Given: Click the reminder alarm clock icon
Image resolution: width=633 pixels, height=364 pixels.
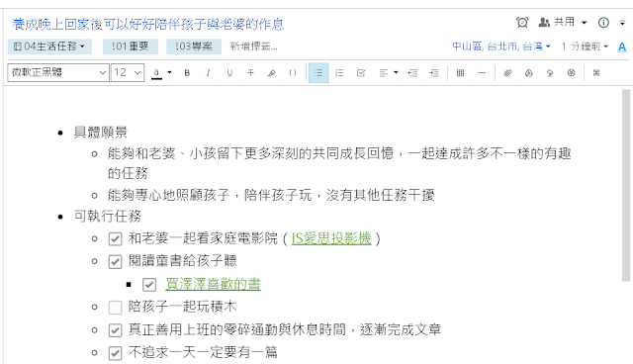Looking at the screenshot, I should pos(522,23).
